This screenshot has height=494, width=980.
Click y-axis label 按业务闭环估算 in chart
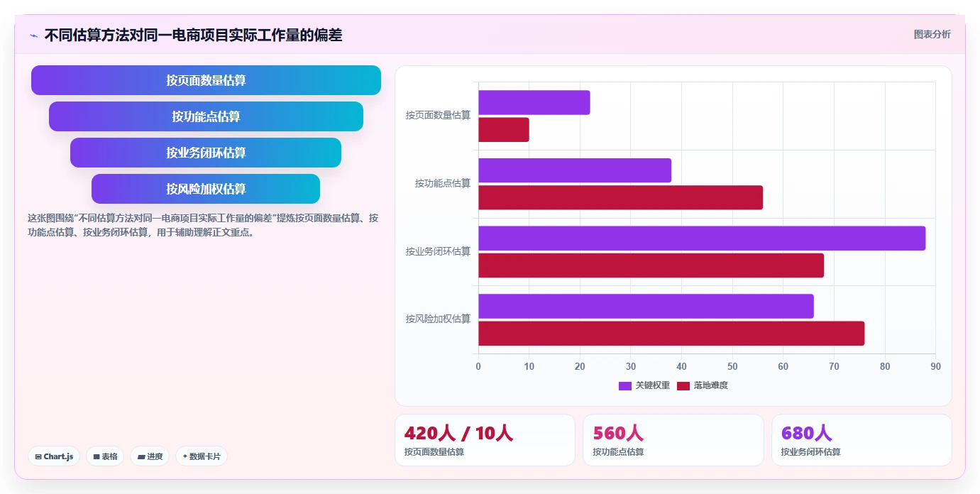coord(438,251)
